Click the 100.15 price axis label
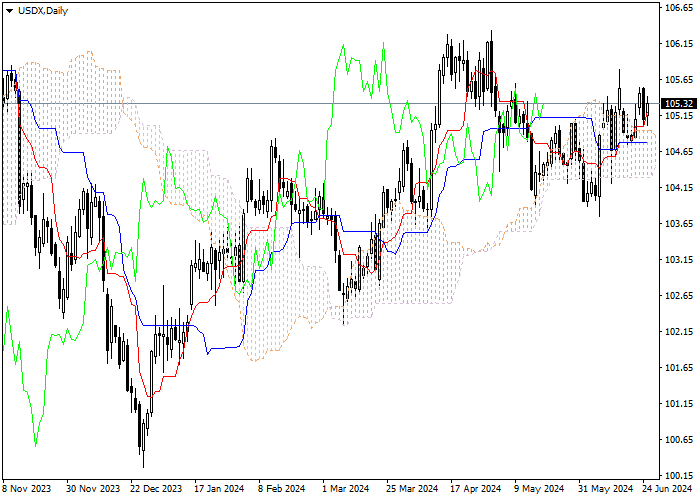This screenshot has height=500, width=700. coord(679,475)
